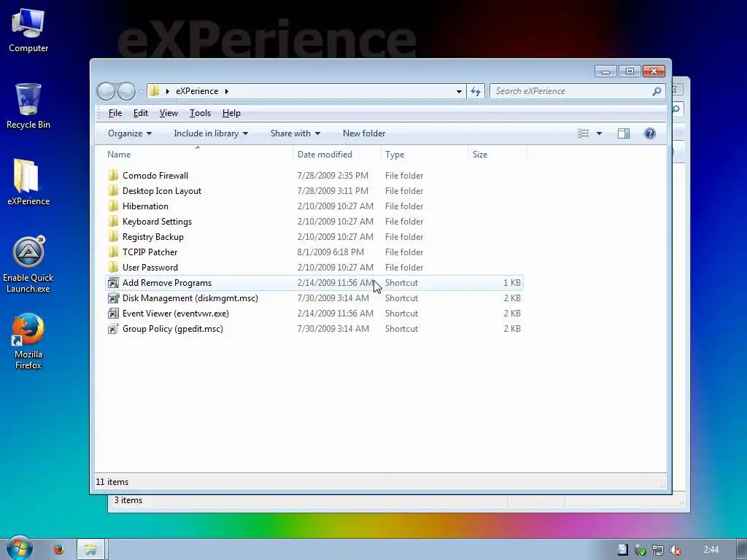The image size is (747, 560).
Task: Click the search magnifier icon
Action: coord(657,91)
